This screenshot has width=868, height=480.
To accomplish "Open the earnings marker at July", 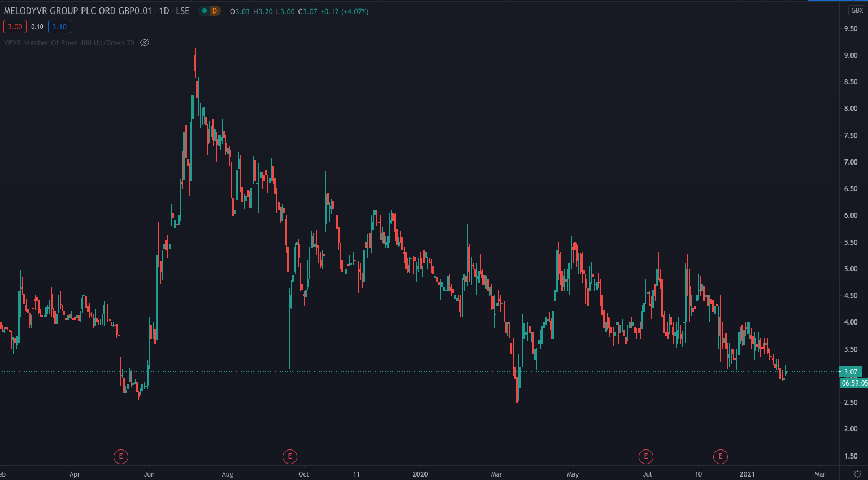I will tap(645, 456).
